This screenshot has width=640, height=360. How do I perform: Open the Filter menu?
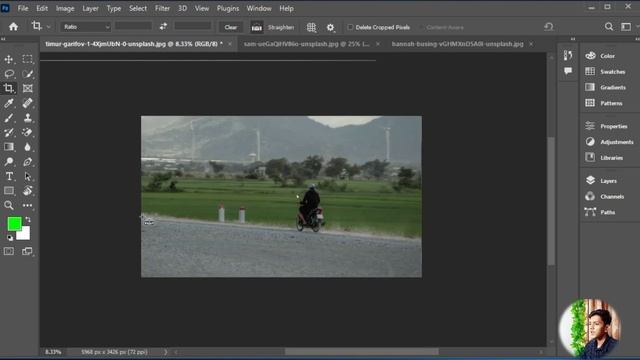[x=162, y=8]
